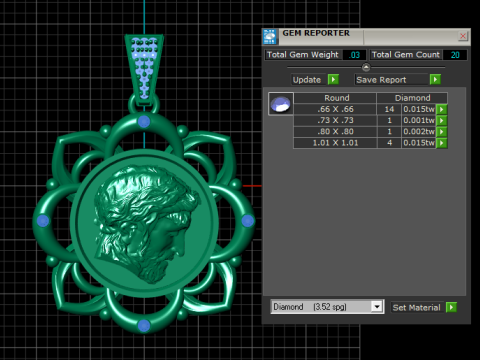Screen dimensions: 480x360
Task: Select the carved portrait medallion
Action: (x=145, y=223)
